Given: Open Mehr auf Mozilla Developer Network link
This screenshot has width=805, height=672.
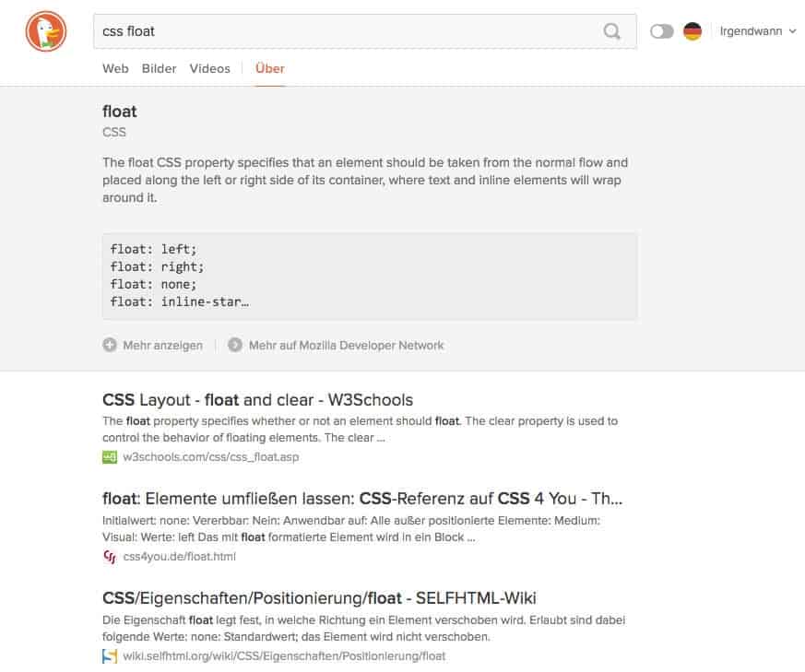Looking at the screenshot, I should [344, 346].
